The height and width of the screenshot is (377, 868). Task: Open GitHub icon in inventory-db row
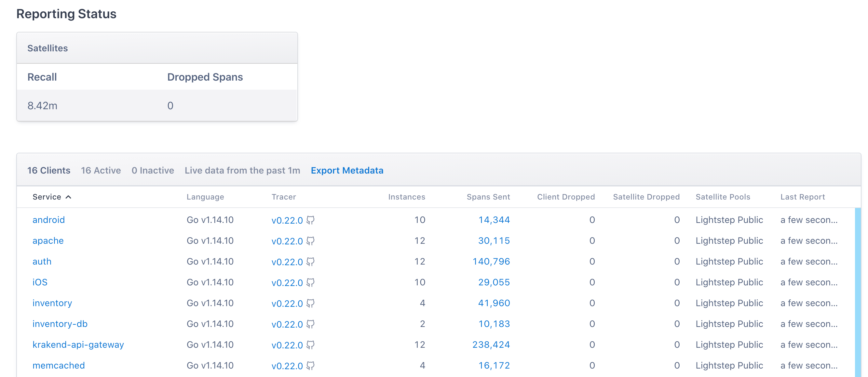(x=311, y=324)
